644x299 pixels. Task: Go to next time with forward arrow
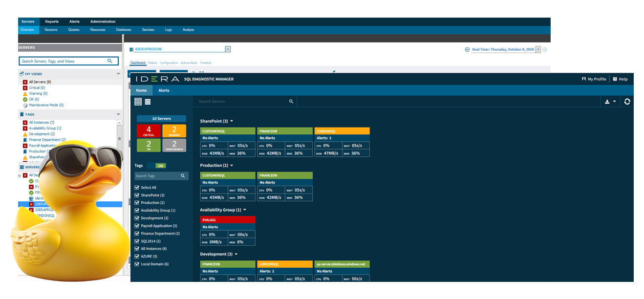tap(545, 49)
